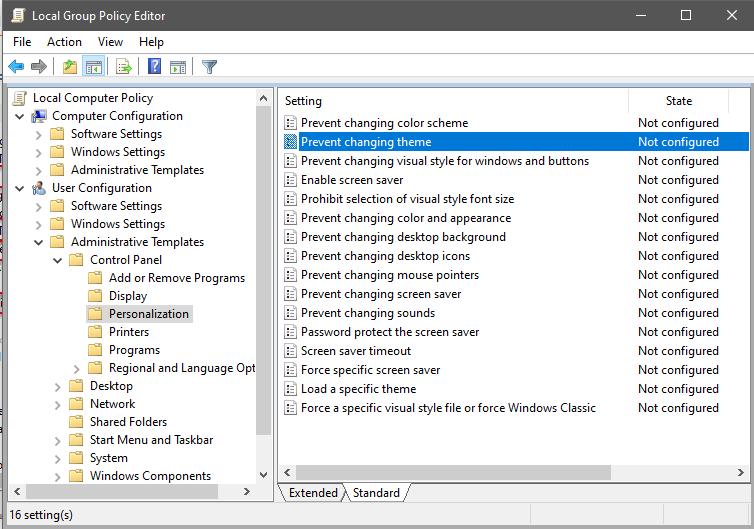Select the Display folder in tree

pos(127,296)
